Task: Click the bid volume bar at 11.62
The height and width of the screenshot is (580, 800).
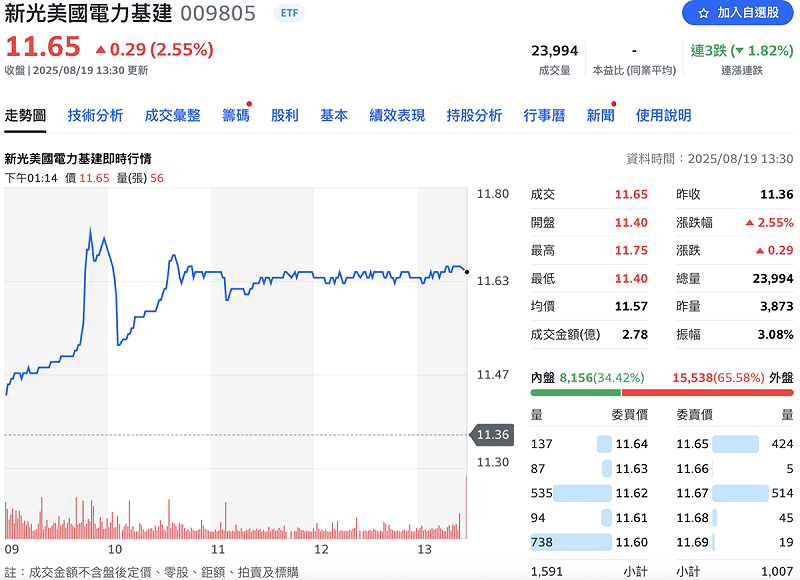Action: point(582,493)
